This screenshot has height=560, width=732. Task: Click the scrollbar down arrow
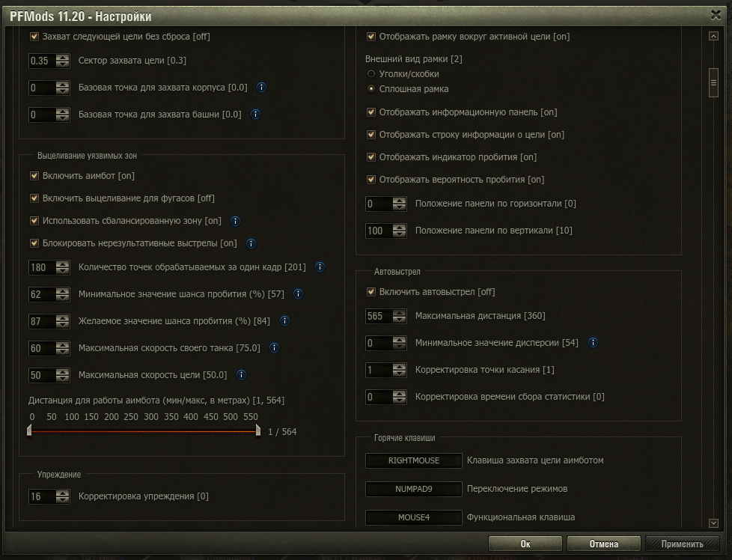click(x=713, y=523)
